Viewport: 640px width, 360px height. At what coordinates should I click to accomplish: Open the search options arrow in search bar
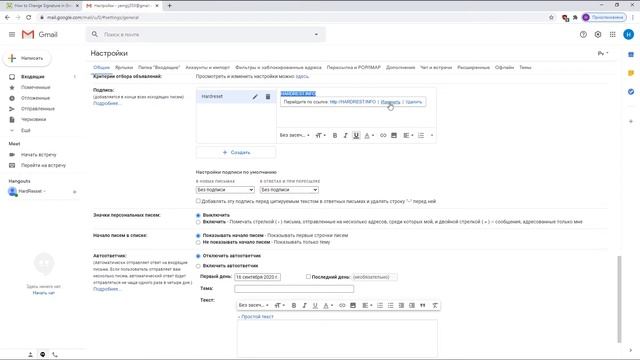click(316, 35)
